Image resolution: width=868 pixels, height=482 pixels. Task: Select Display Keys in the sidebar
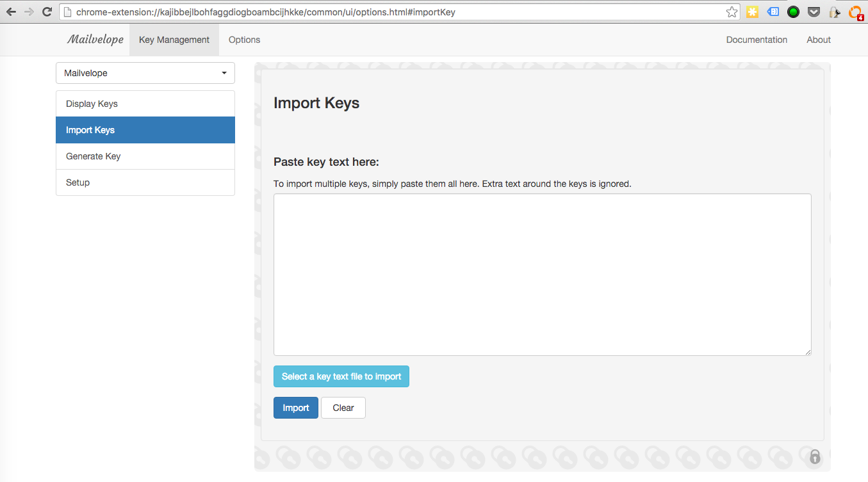(x=145, y=104)
